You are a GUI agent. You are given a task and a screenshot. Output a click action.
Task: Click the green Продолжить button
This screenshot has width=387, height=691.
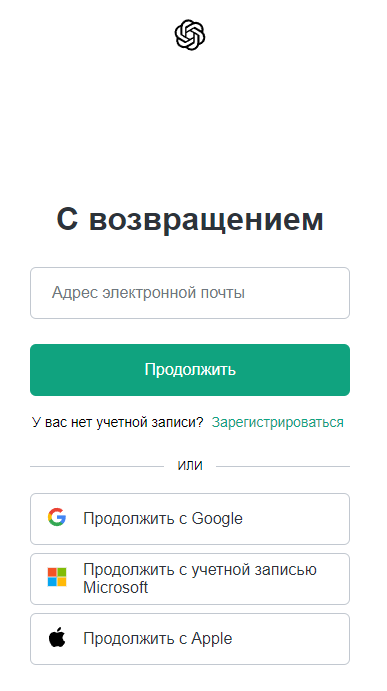(190, 370)
